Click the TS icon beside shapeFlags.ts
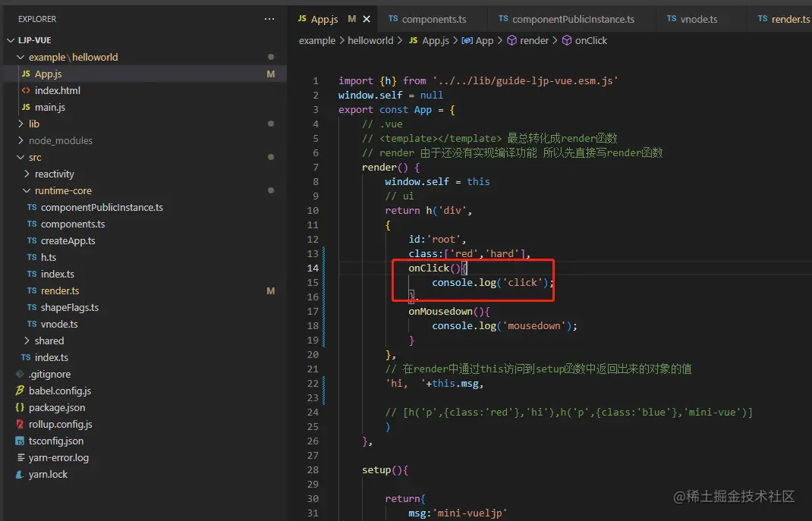This screenshot has height=521, width=812. (x=32, y=307)
